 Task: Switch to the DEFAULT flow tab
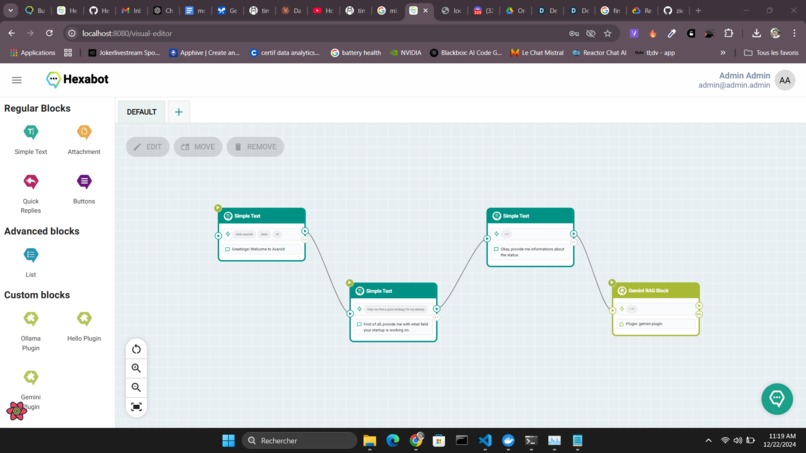141,112
